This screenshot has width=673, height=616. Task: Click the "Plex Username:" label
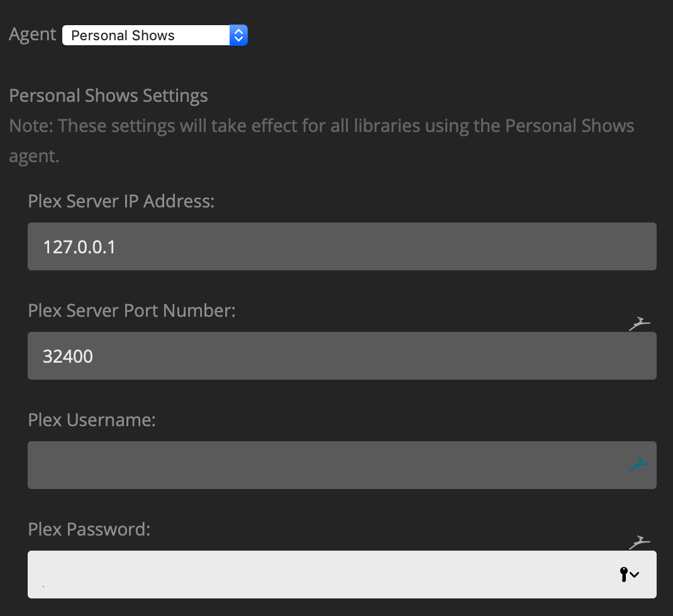click(92, 420)
